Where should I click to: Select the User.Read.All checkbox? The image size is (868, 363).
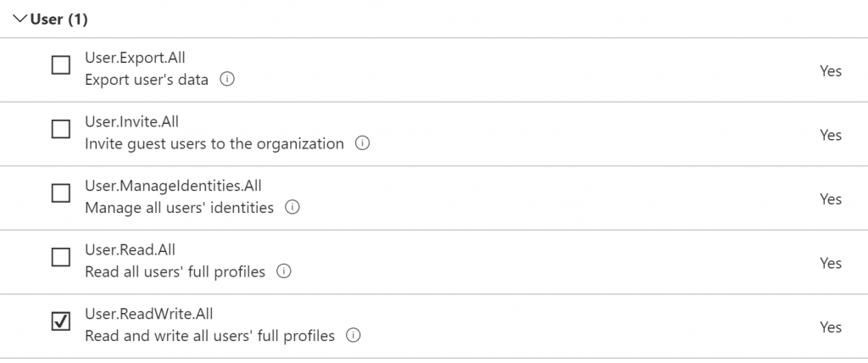click(61, 258)
